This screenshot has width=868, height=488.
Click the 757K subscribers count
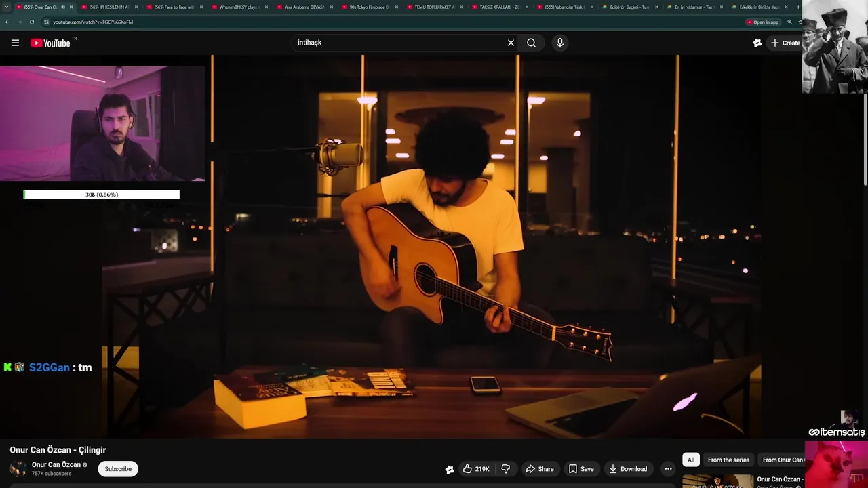pyautogui.click(x=52, y=474)
